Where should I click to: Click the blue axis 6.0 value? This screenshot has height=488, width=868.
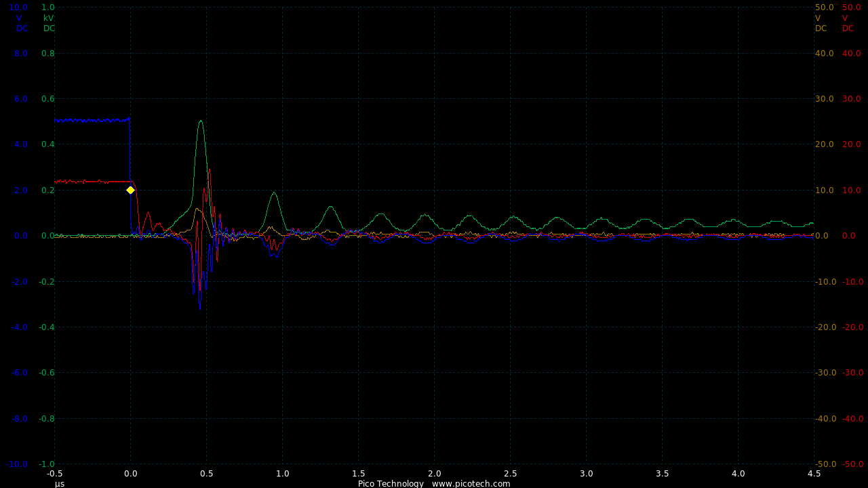tap(20, 99)
